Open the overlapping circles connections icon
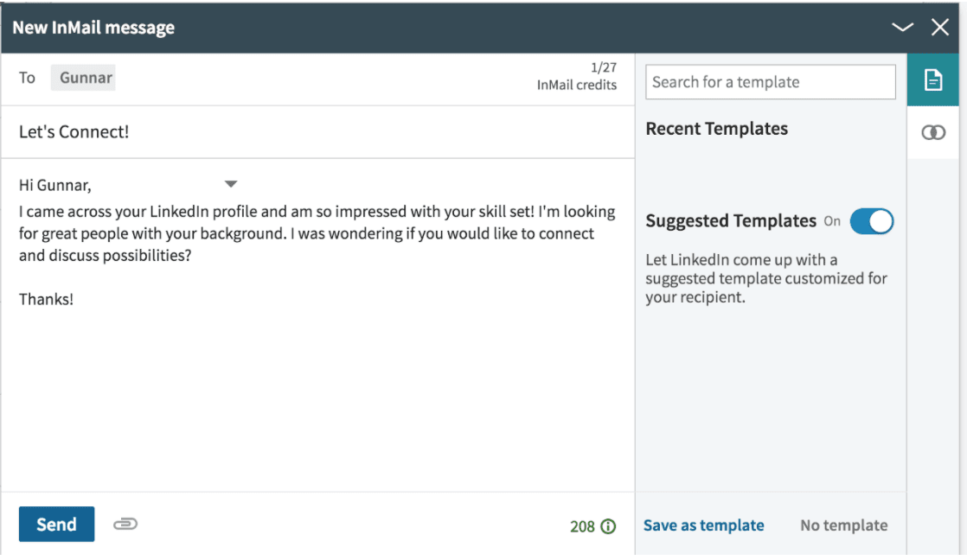Image resolution: width=967 pixels, height=560 pixels. [x=932, y=132]
